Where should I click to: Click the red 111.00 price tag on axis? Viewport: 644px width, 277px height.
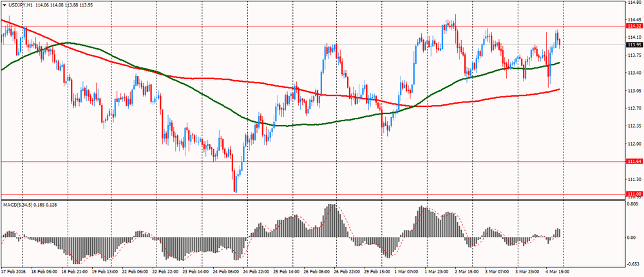[634, 193]
